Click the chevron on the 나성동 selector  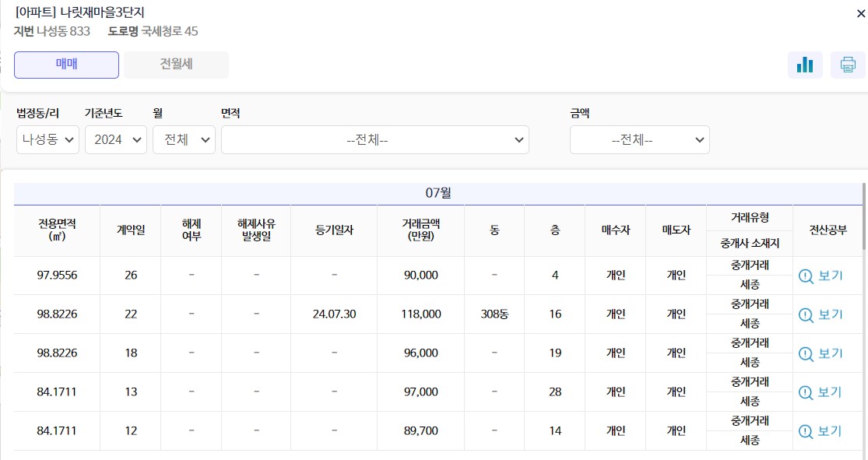(69, 139)
